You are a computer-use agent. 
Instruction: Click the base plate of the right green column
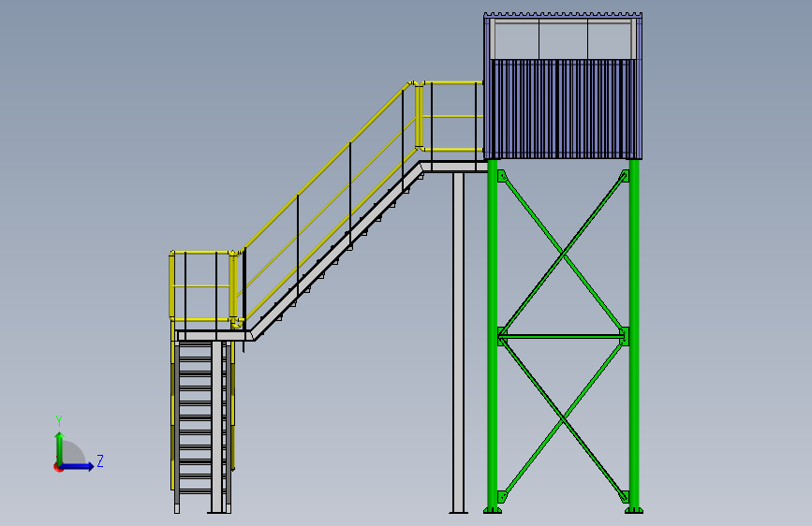(x=634, y=511)
